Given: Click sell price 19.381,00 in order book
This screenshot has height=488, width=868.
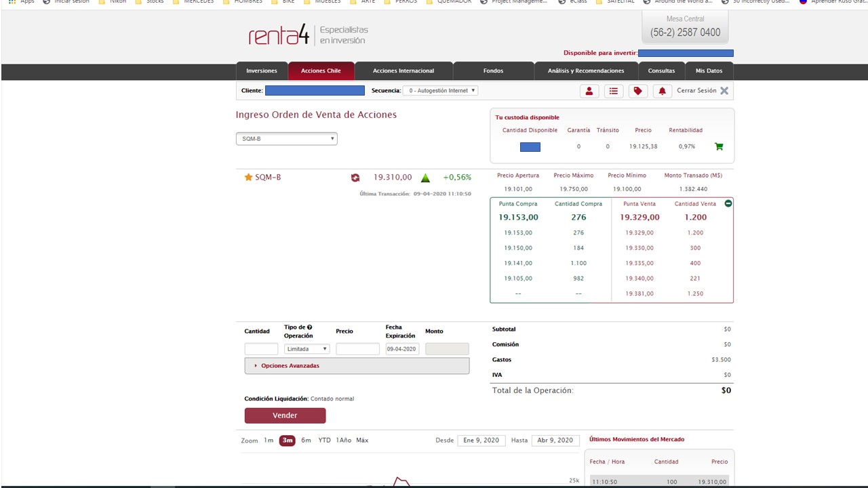Looking at the screenshot, I should click(x=639, y=293).
